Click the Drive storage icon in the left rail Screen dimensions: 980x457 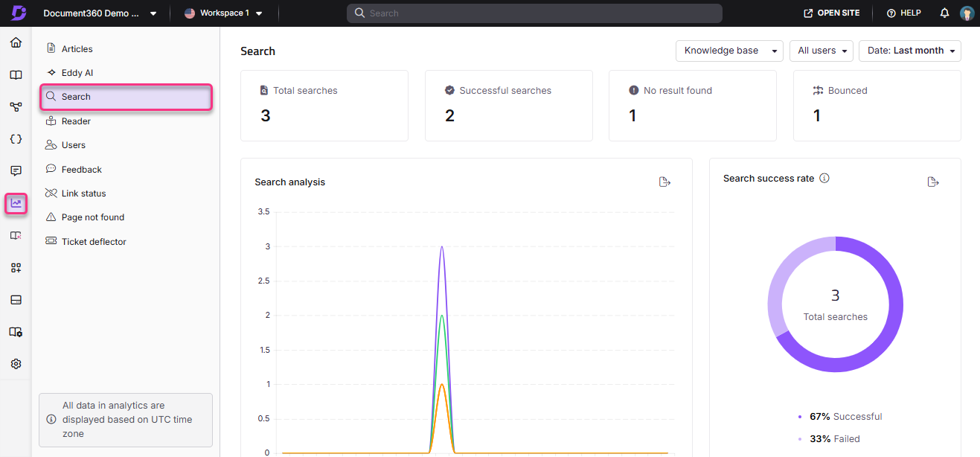click(16, 299)
